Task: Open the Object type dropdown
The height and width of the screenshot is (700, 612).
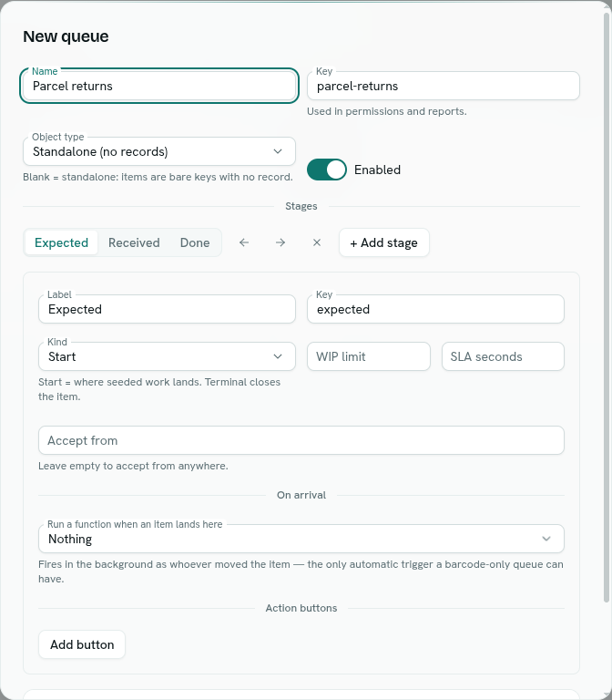Action: 159,152
